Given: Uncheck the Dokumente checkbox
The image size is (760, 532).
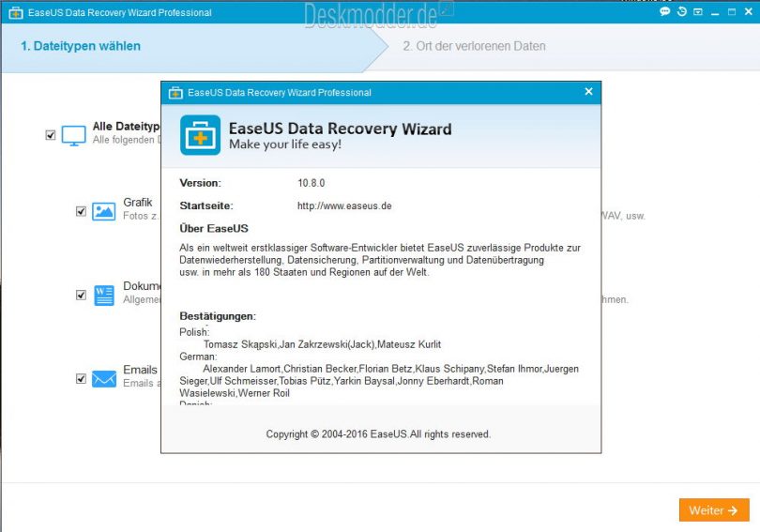Looking at the screenshot, I should coord(81,295).
